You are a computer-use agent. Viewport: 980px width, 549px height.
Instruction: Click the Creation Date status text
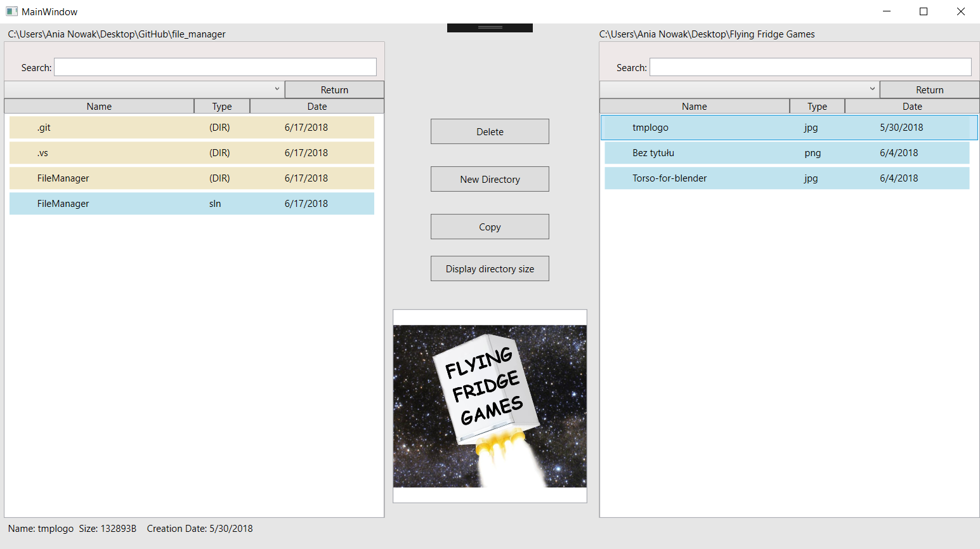[x=200, y=528]
